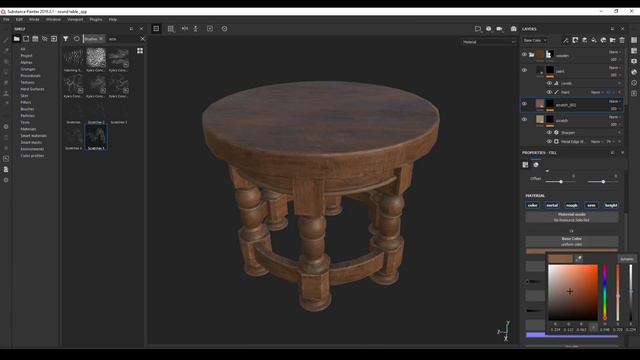This screenshot has width=640, height=360.
Task: Open blend mode dropdown of Metal Edge generator
Action: tap(597, 142)
